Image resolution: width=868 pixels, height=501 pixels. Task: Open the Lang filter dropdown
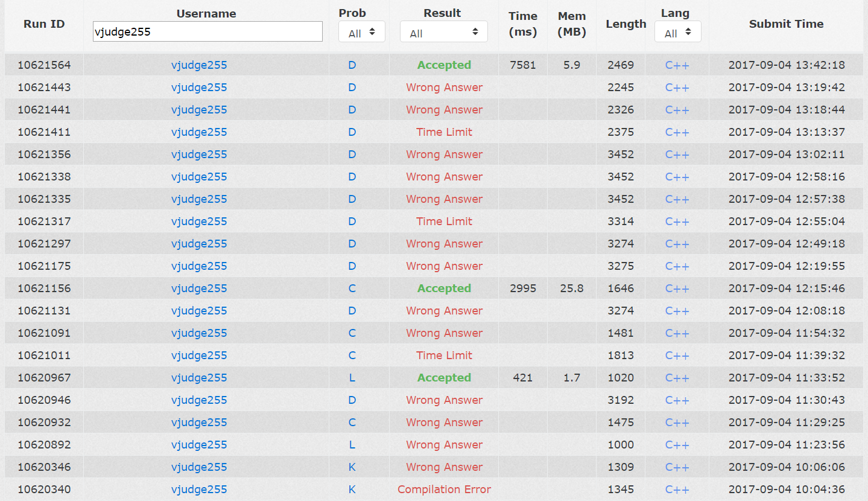(677, 33)
